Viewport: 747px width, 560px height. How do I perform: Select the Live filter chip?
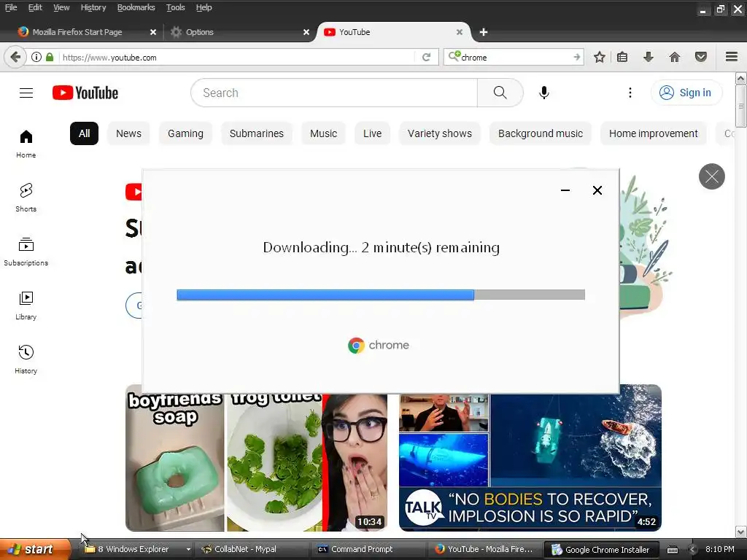pyautogui.click(x=372, y=133)
